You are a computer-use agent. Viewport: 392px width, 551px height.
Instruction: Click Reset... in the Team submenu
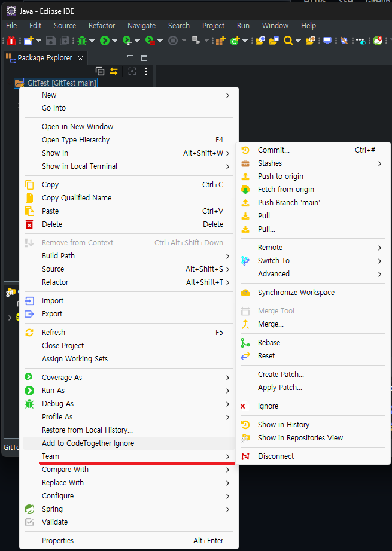click(313, 356)
